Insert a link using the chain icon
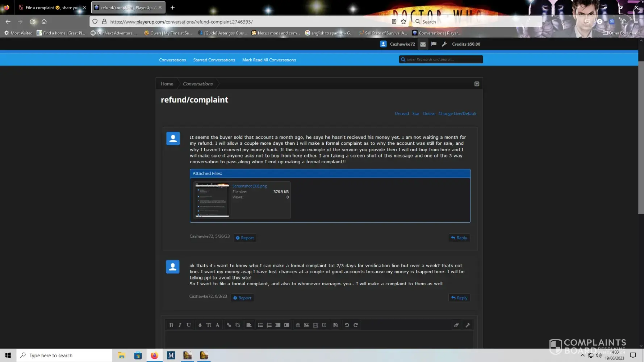 229,325
